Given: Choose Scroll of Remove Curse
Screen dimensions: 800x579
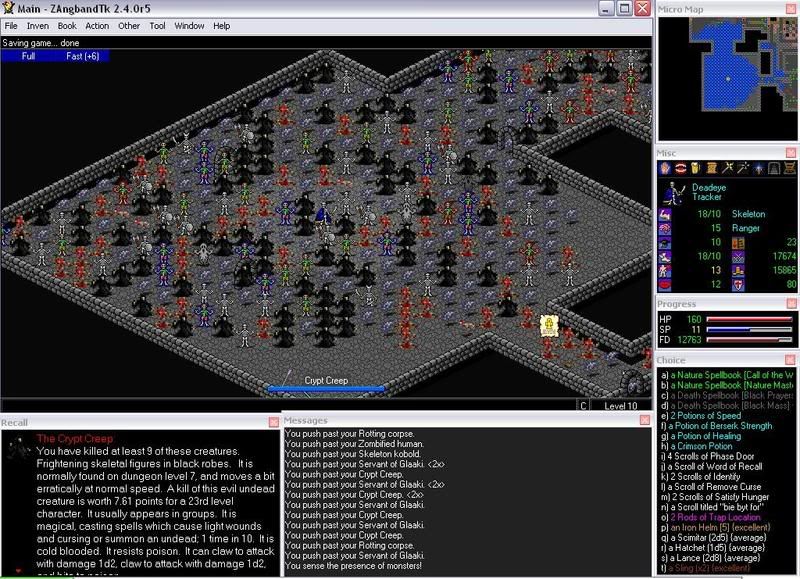Looking at the screenshot, I should pyautogui.click(x=711, y=487).
